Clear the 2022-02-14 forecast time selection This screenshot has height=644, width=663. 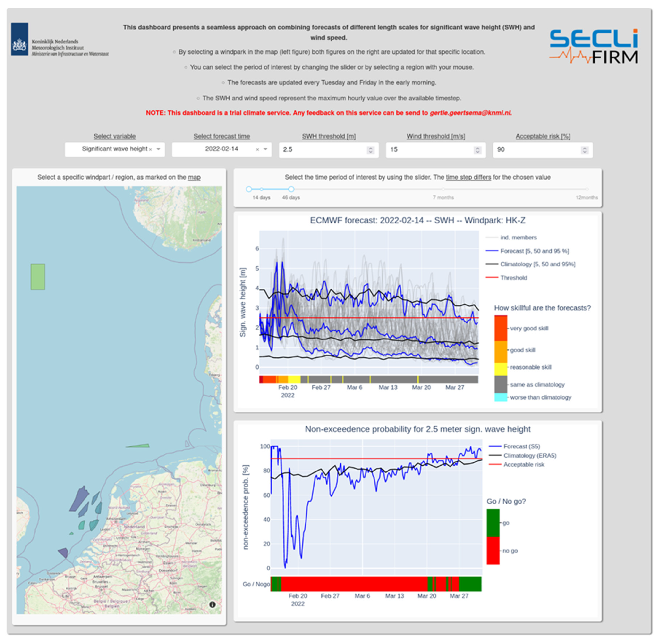click(x=257, y=149)
